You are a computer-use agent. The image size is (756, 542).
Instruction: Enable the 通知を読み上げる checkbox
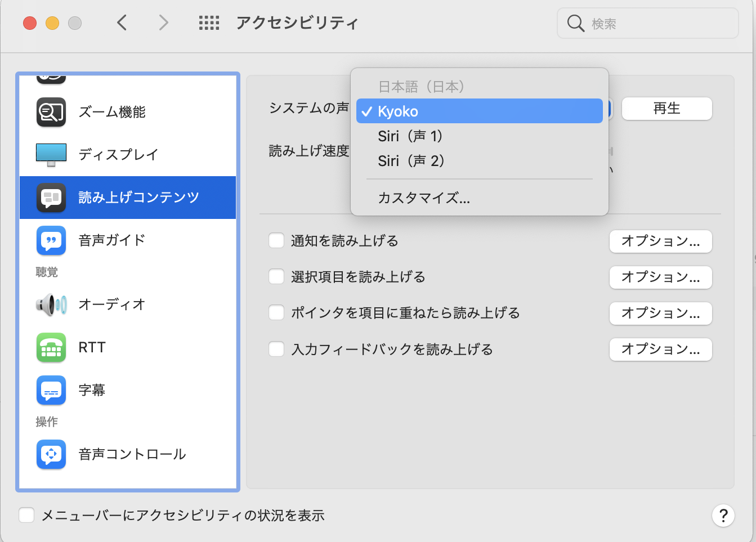click(x=276, y=241)
